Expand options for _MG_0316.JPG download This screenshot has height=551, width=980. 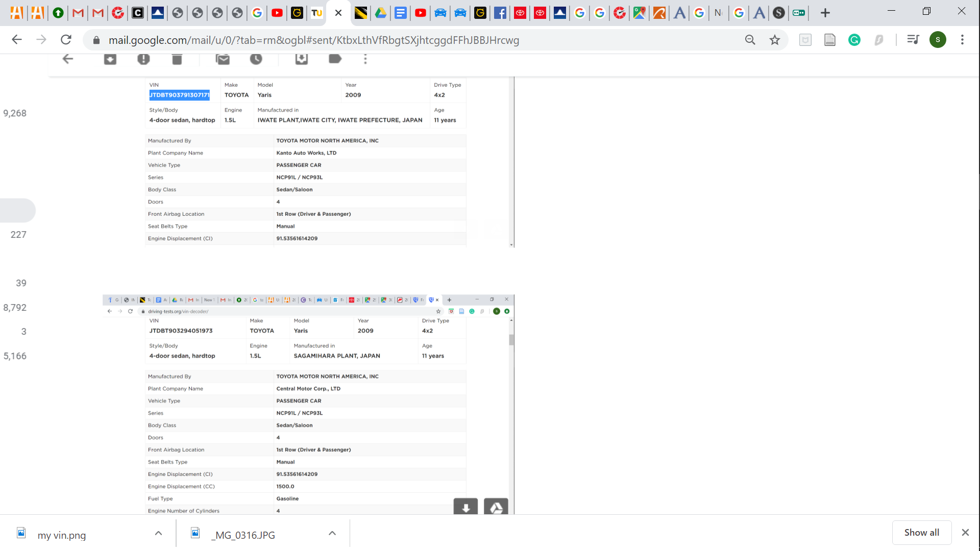click(x=332, y=533)
